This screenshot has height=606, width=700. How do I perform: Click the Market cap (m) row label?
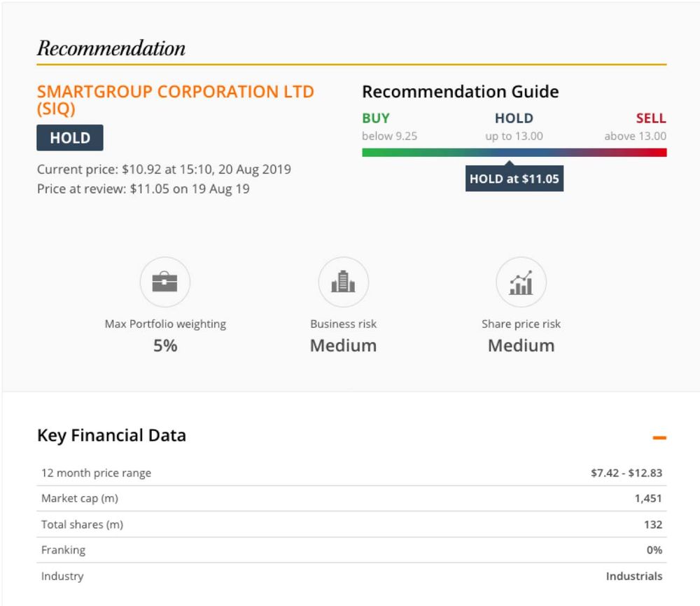[x=80, y=498]
